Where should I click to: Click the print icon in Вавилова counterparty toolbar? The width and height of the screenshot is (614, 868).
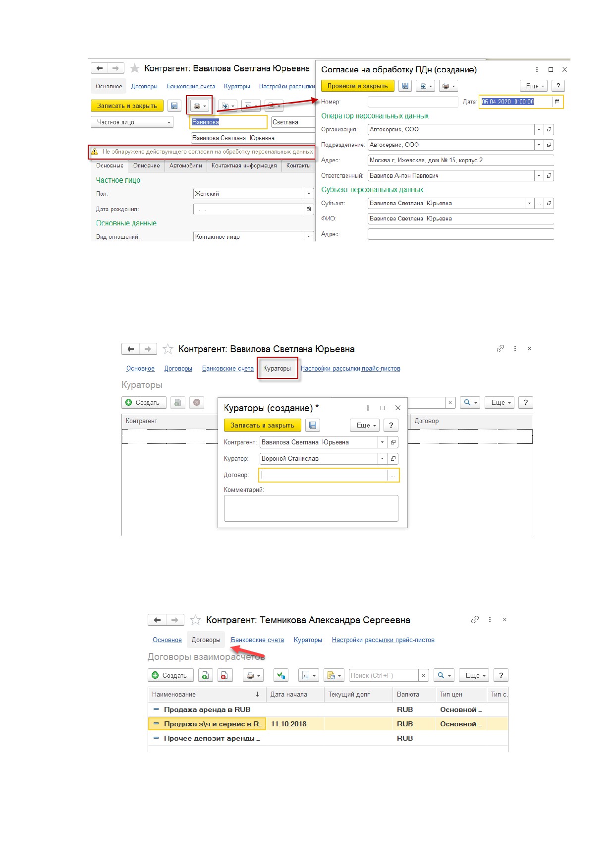click(x=199, y=106)
